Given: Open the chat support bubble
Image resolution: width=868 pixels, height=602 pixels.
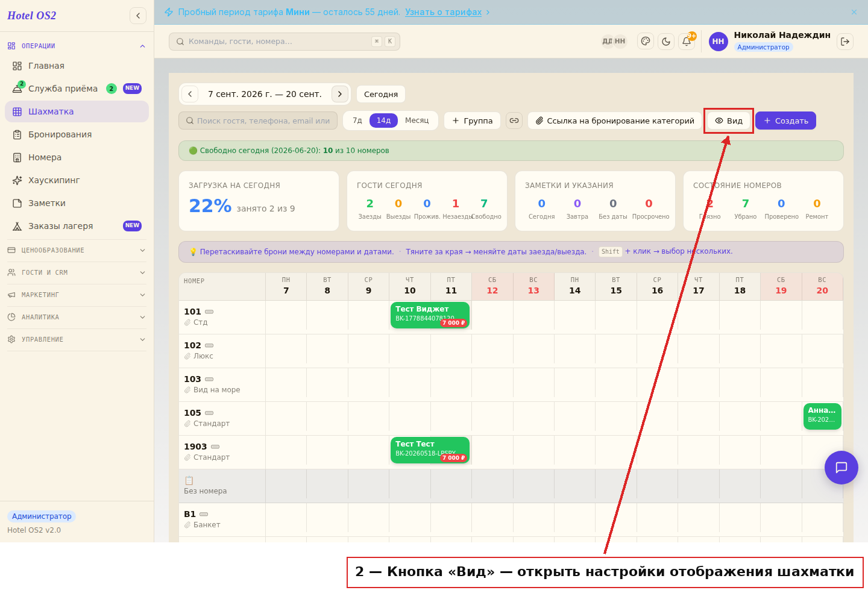Looking at the screenshot, I should tap(841, 468).
